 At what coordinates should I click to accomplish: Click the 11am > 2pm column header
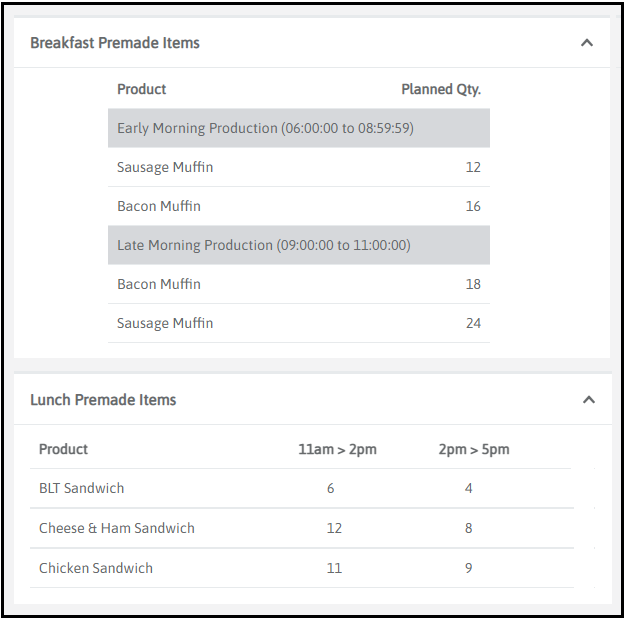click(337, 449)
